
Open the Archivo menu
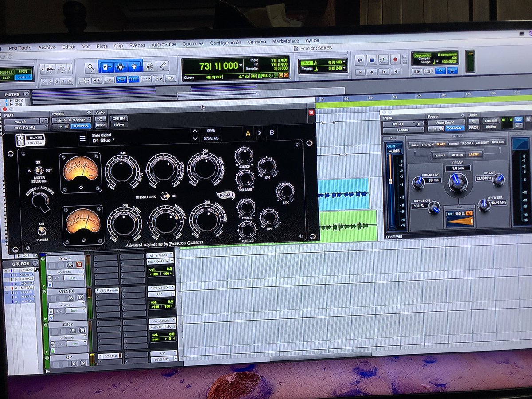(x=47, y=47)
